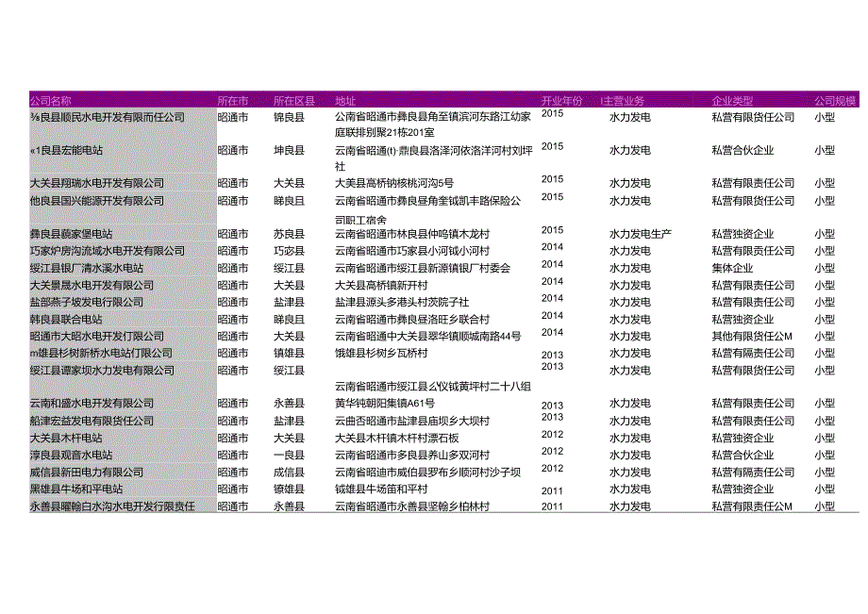Click year 2012 in 威信县新田电力 row

click(553, 469)
